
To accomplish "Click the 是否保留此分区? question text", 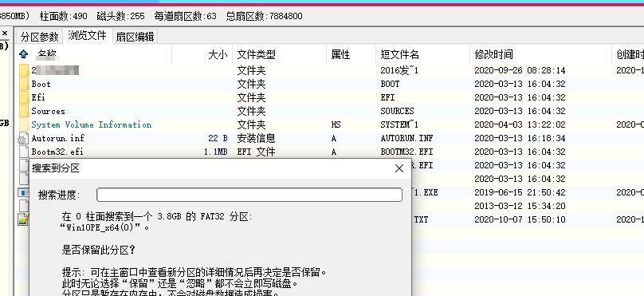I will click(99, 250).
